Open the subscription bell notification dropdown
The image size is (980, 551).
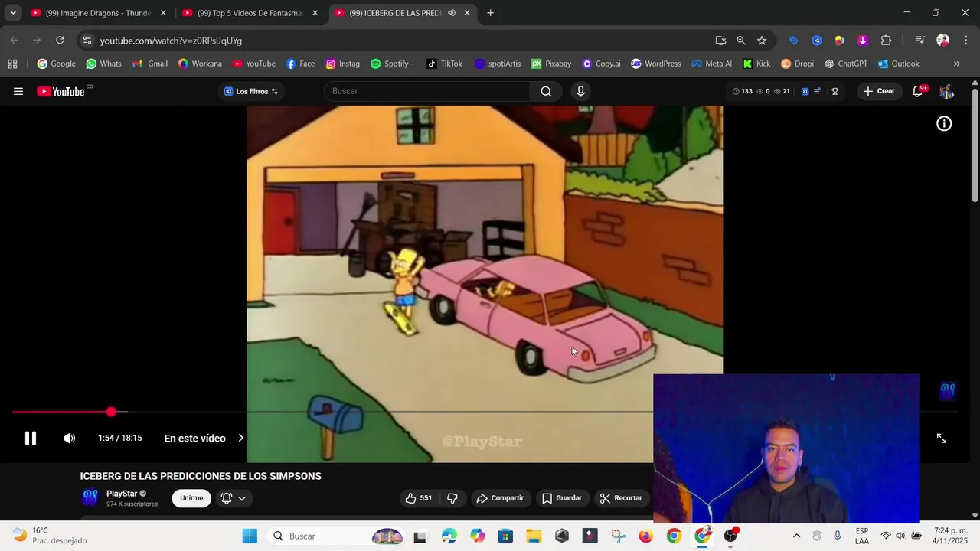point(234,498)
